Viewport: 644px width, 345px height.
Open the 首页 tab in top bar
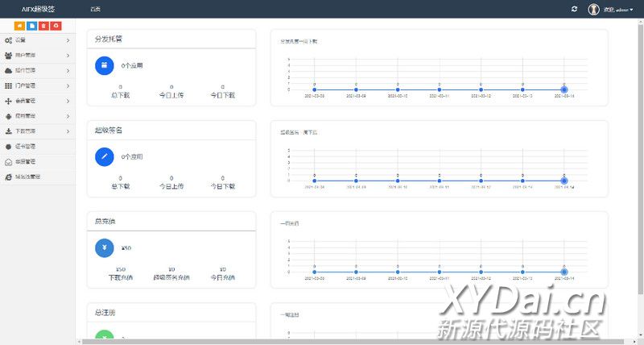[x=96, y=10]
